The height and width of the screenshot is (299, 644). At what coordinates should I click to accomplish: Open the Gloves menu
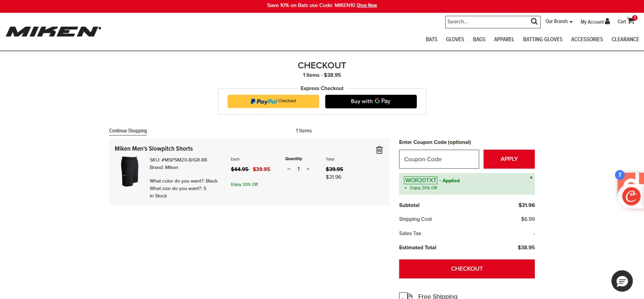point(455,39)
